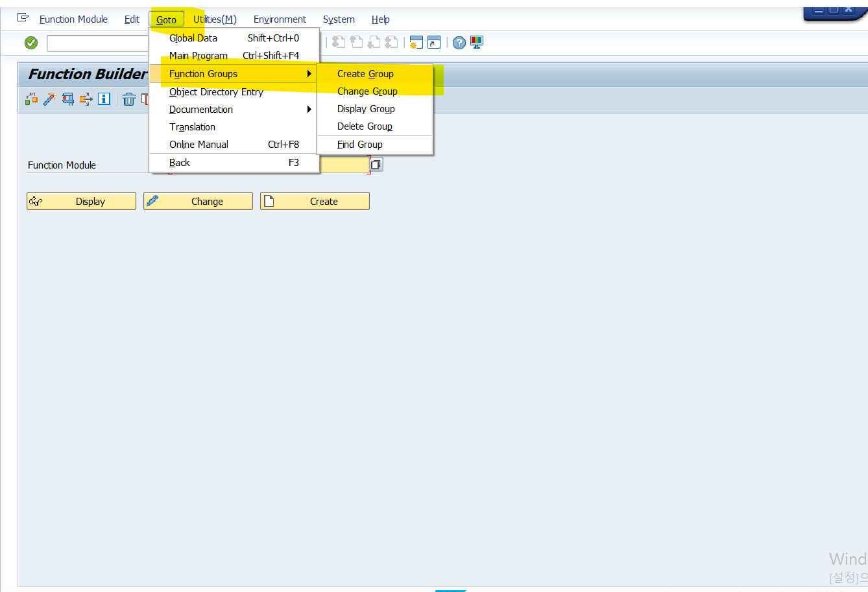868x592 pixels.
Task: Select Back in the Goto menu
Action: (x=234, y=163)
